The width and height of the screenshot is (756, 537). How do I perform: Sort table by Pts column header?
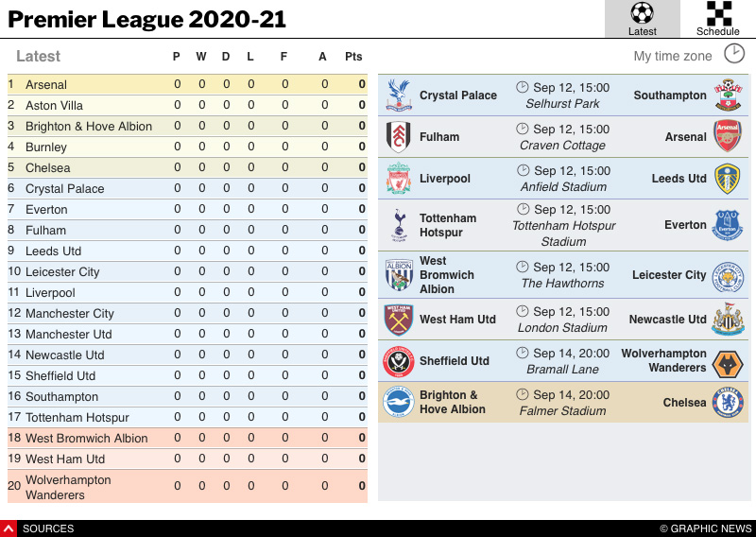(x=353, y=57)
